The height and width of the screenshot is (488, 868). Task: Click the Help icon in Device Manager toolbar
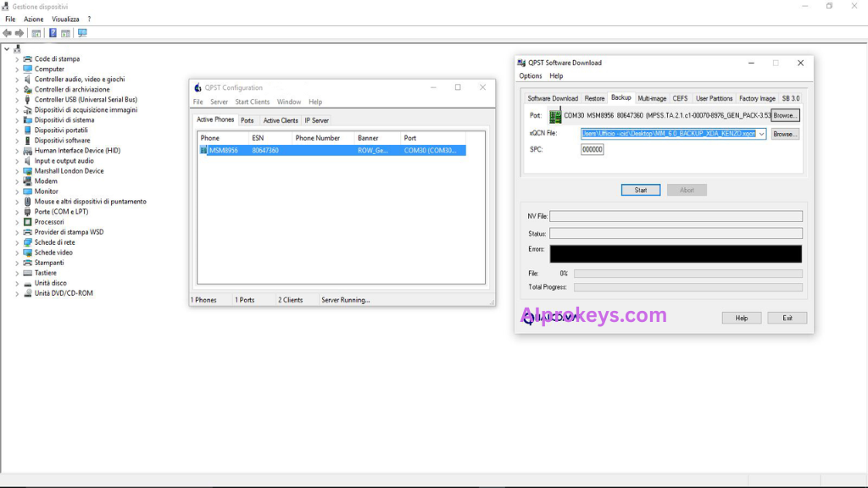[53, 32]
